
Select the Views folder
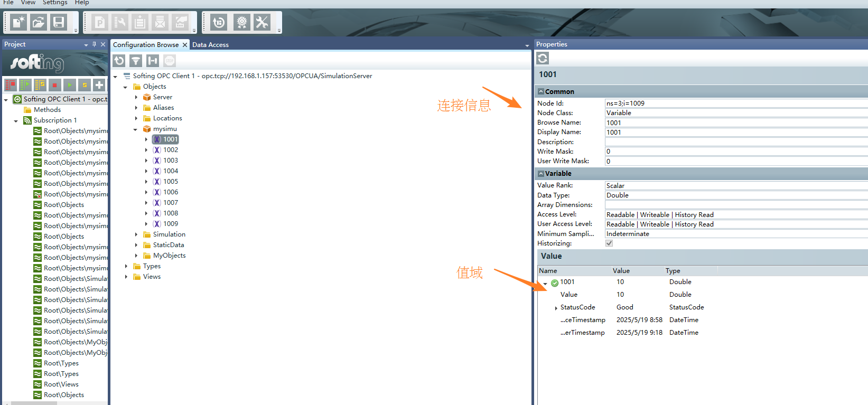coord(147,277)
